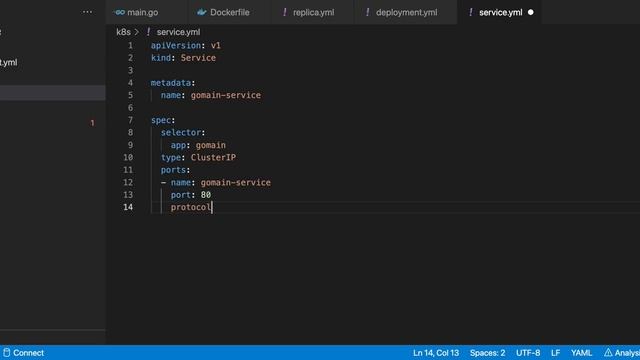Screen dimensions: 640x360
Task: Click line number 7 in gutter
Action: coord(130,120)
